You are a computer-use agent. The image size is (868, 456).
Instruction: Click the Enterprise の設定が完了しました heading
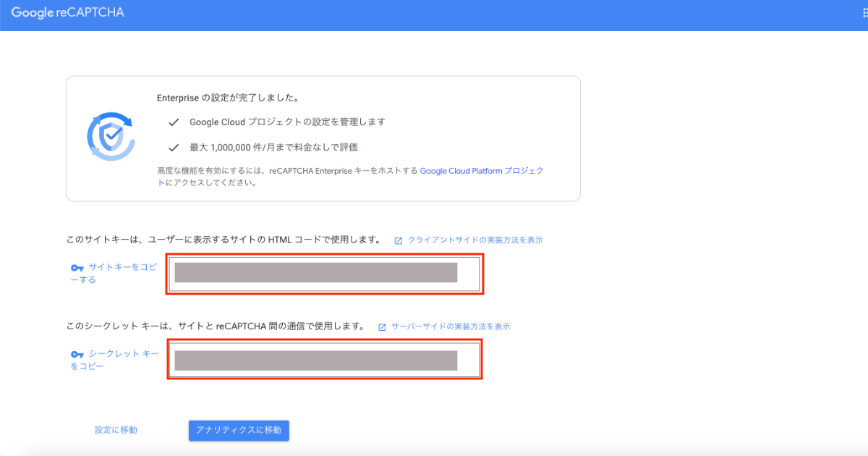tap(228, 97)
